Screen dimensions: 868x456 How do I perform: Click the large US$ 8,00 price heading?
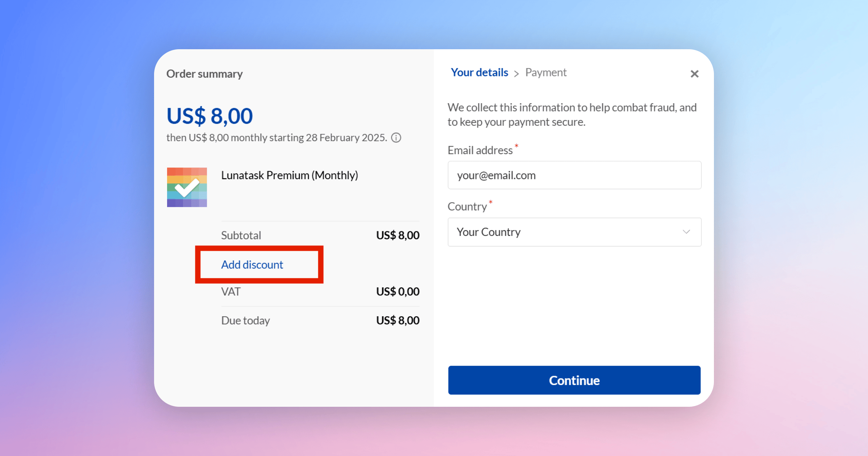pyautogui.click(x=209, y=116)
